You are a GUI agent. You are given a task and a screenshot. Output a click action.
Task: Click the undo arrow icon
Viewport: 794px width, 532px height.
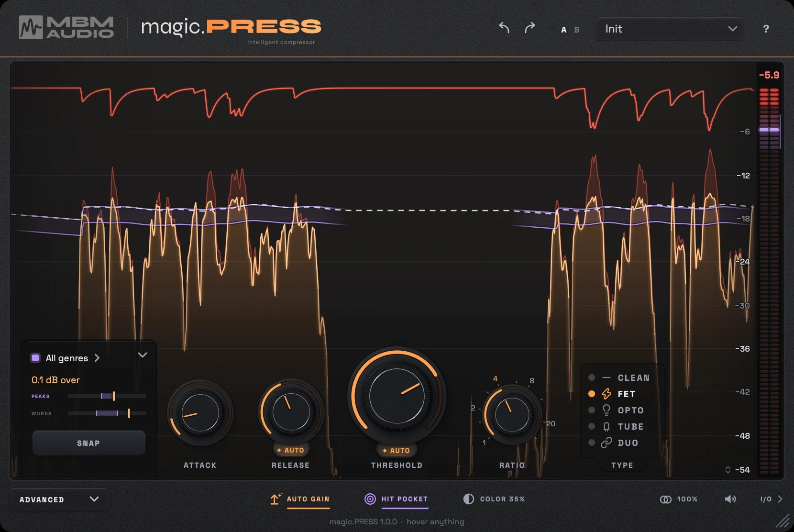pos(504,28)
